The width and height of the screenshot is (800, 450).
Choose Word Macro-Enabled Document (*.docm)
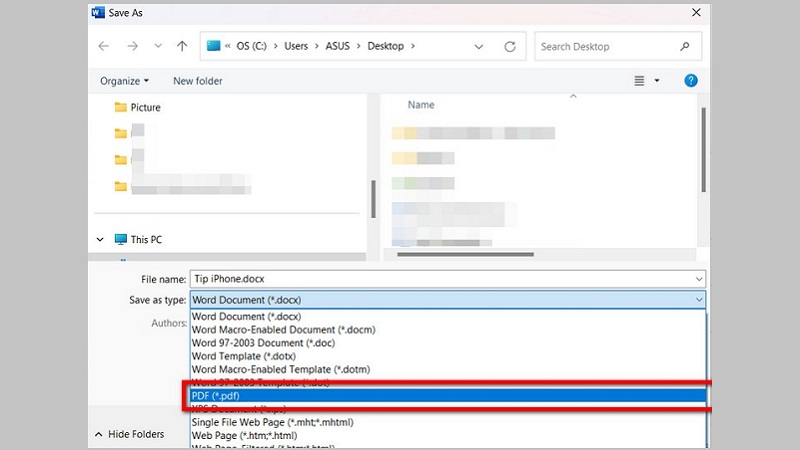(448, 330)
